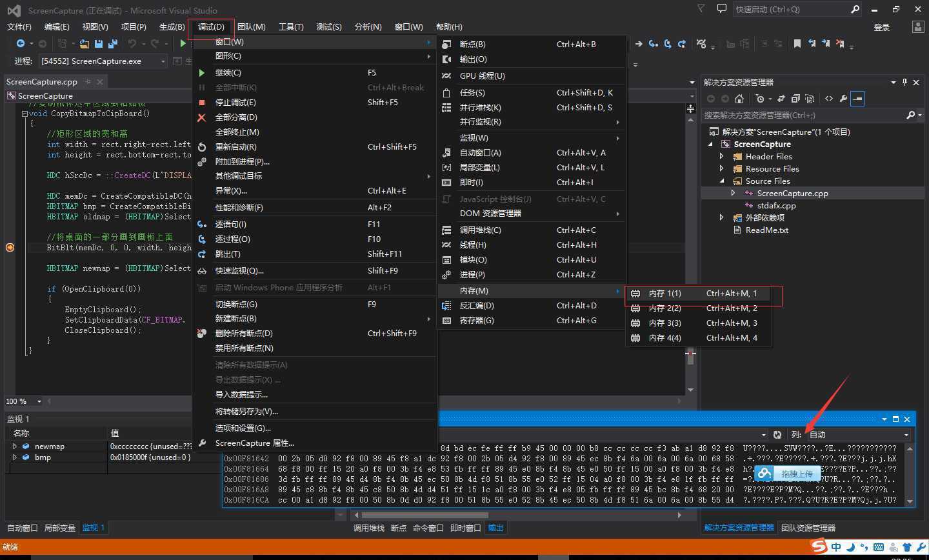Image resolution: width=929 pixels, height=560 pixels.
Task: Click the green continue debugging toolbar arrow
Action: tap(183, 43)
